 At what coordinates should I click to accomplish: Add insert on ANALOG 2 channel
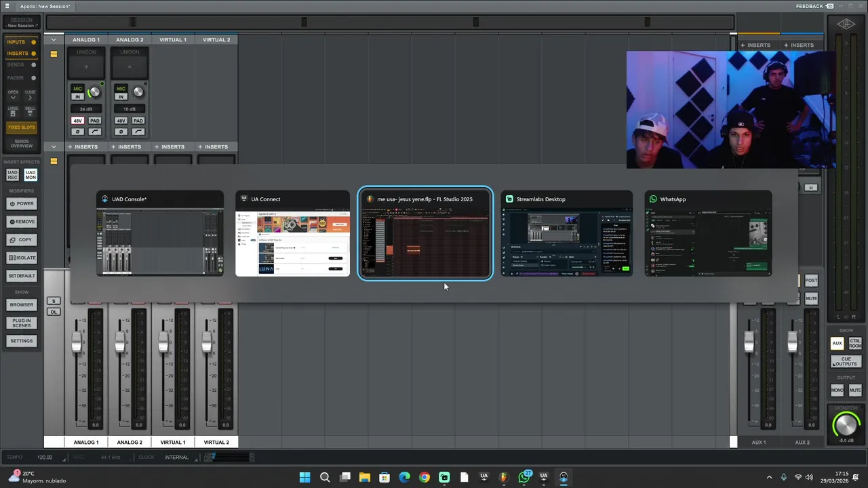pyautogui.click(x=125, y=147)
